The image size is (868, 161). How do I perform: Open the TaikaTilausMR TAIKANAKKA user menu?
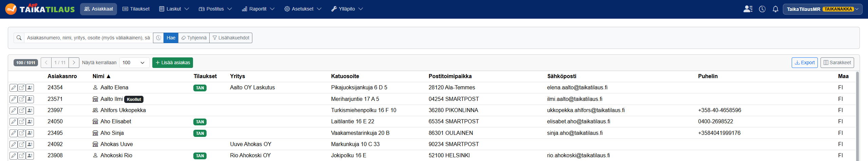coord(823,9)
